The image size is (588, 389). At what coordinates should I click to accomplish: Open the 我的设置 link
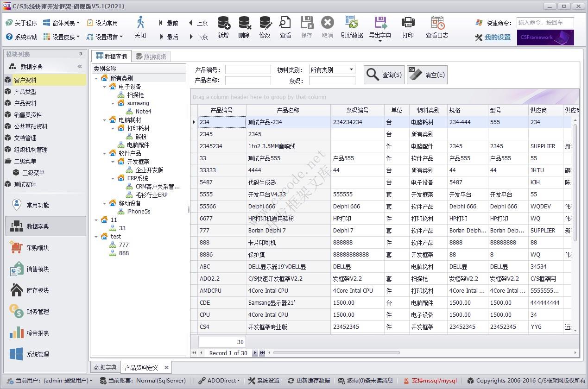click(497, 38)
